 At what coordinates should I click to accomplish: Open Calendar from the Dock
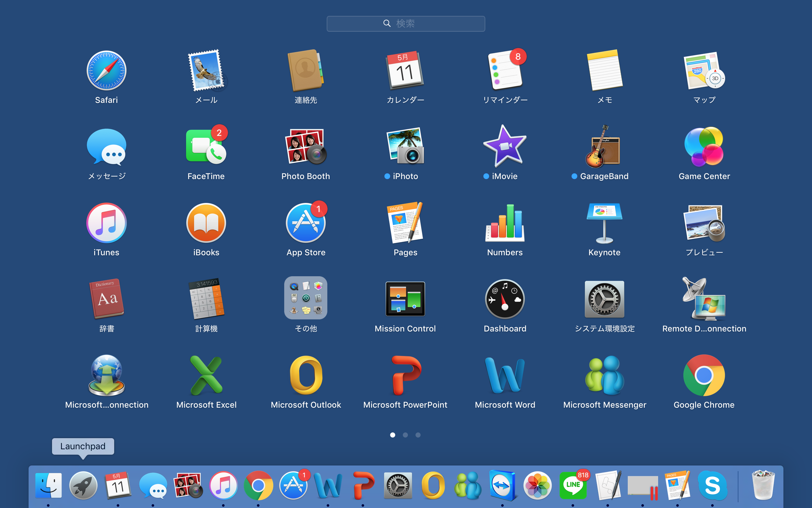[x=118, y=485]
